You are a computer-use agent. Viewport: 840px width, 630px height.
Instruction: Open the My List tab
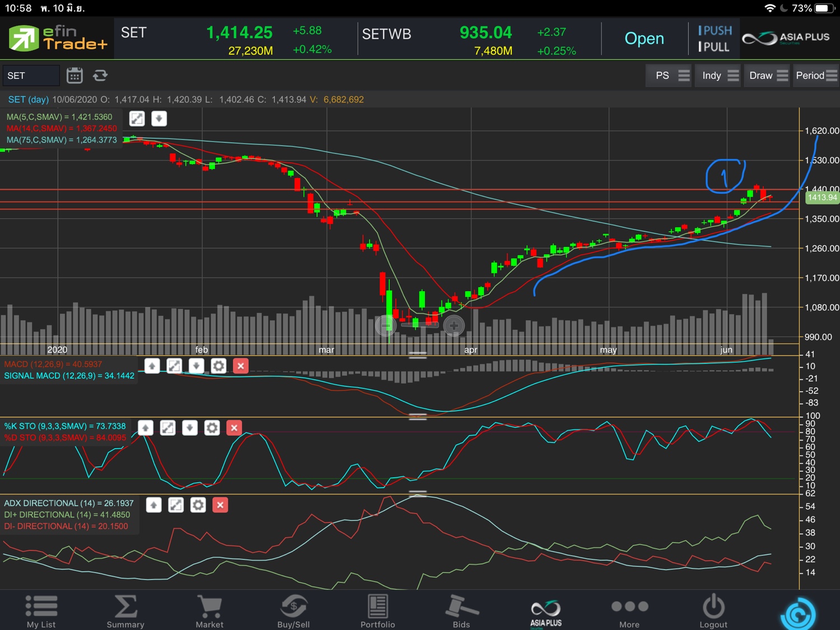[x=41, y=612]
